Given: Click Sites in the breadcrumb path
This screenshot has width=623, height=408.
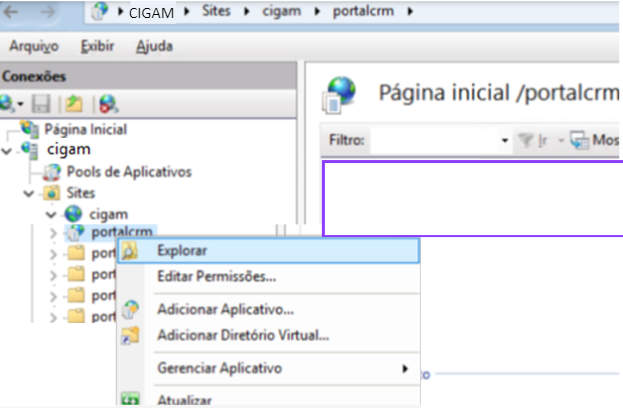Looking at the screenshot, I should tap(216, 11).
